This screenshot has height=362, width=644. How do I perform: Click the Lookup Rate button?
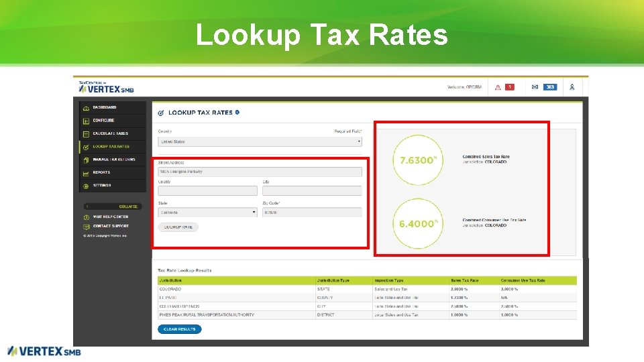pyautogui.click(x=178, y=227)
